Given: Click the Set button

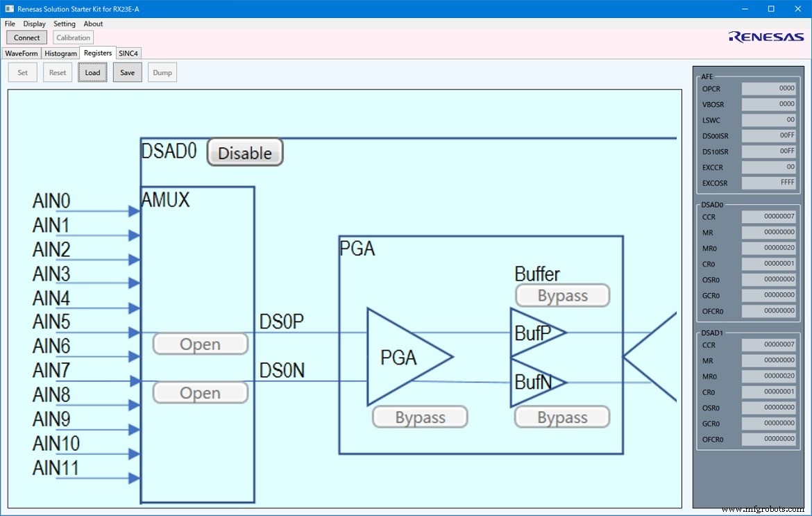Looking at the screenshot, I should click(22, 72).
